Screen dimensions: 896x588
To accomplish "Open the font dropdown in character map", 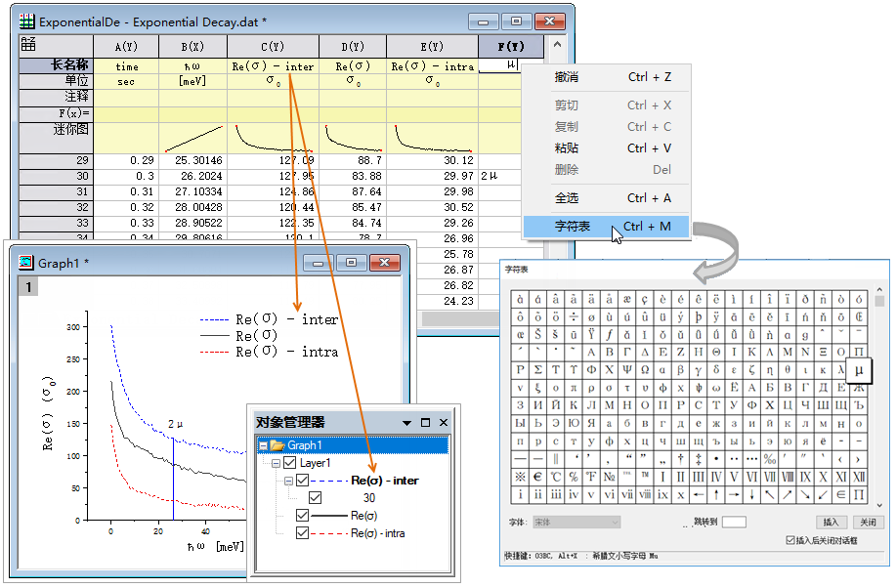I will [575, 523].
